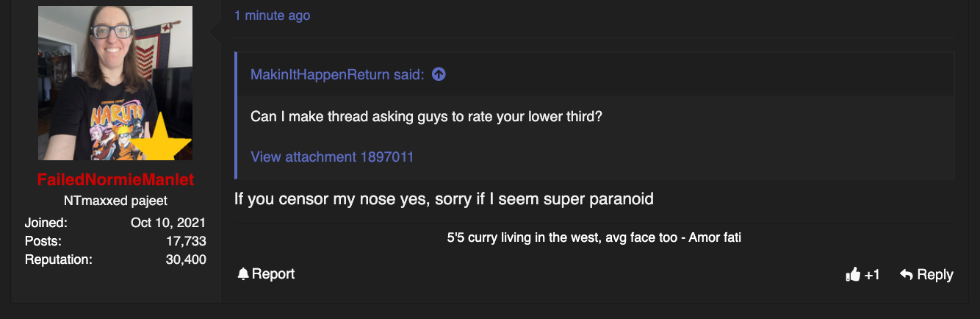Click the Report text label
The height and width of the screenshot is (319, 980).
click(x=273, y=274)
